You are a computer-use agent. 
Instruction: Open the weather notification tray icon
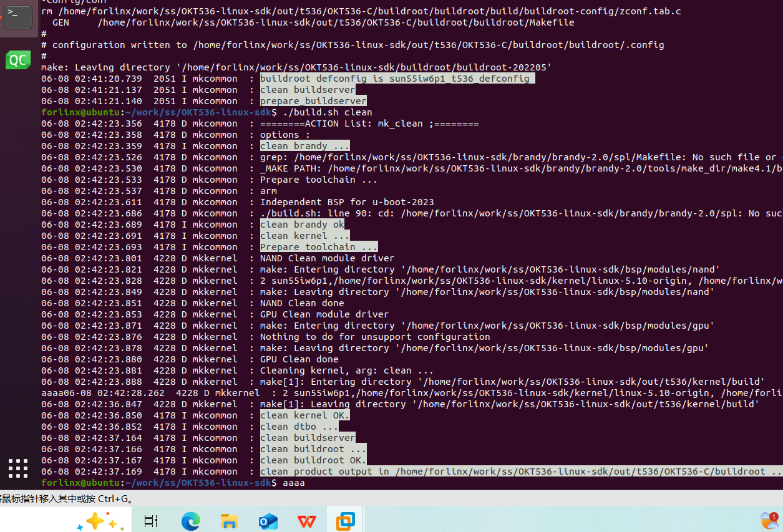769,521
